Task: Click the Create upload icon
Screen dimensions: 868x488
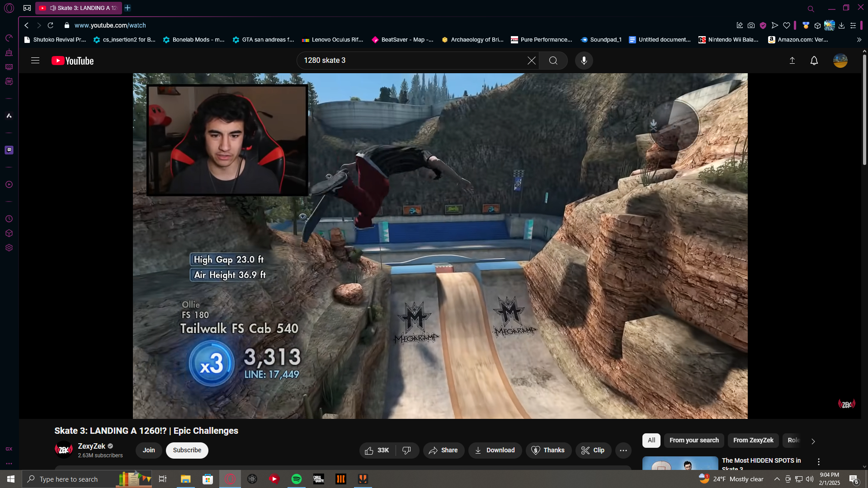Action: [792, 61]
